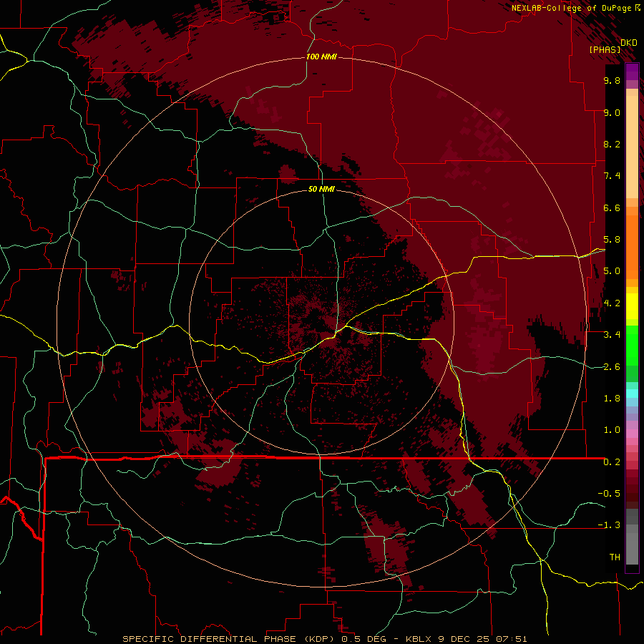This screenshot has height=644, width=644.
Task: Click the 7.4 scale value
Action: [x=612, y=176]
